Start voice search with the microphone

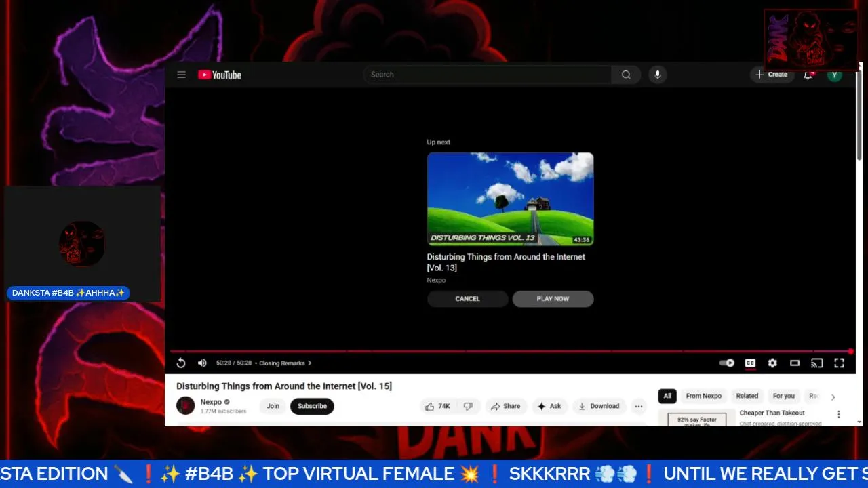click(x=657, y=75)
